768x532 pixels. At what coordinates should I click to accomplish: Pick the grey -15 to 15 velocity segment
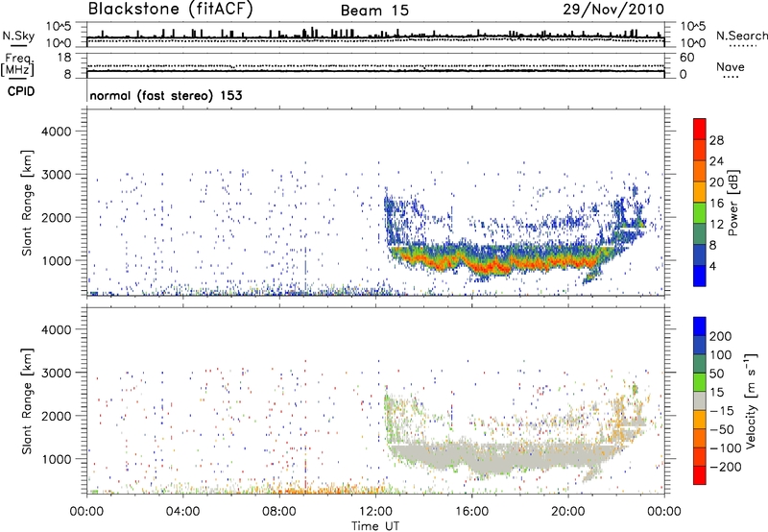click(x=700, y=400)
